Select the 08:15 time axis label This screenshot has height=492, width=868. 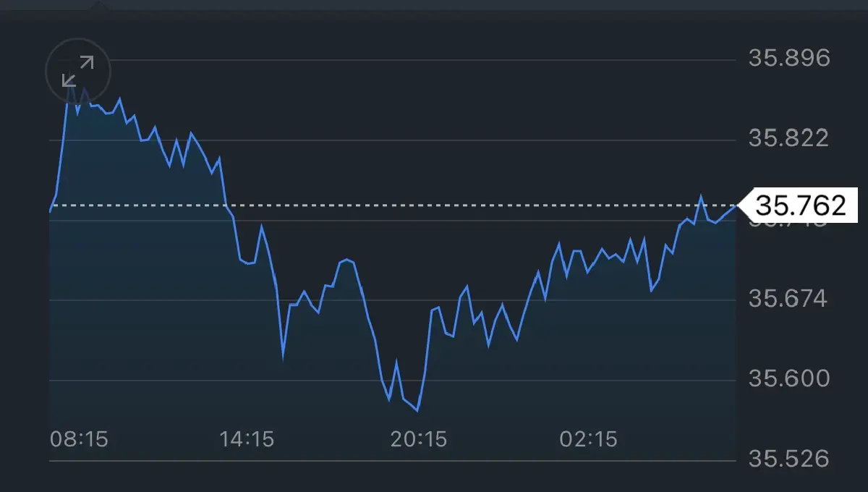(x=79, y=438)
